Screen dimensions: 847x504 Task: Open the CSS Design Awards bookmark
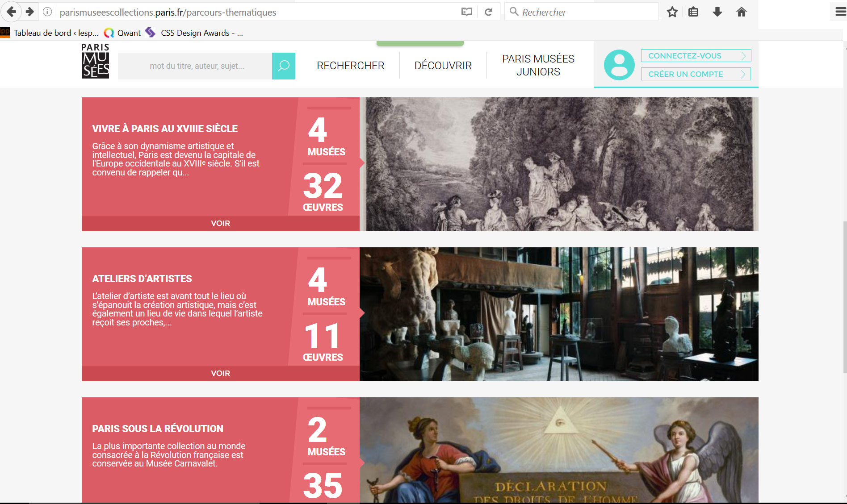[194, 33]
